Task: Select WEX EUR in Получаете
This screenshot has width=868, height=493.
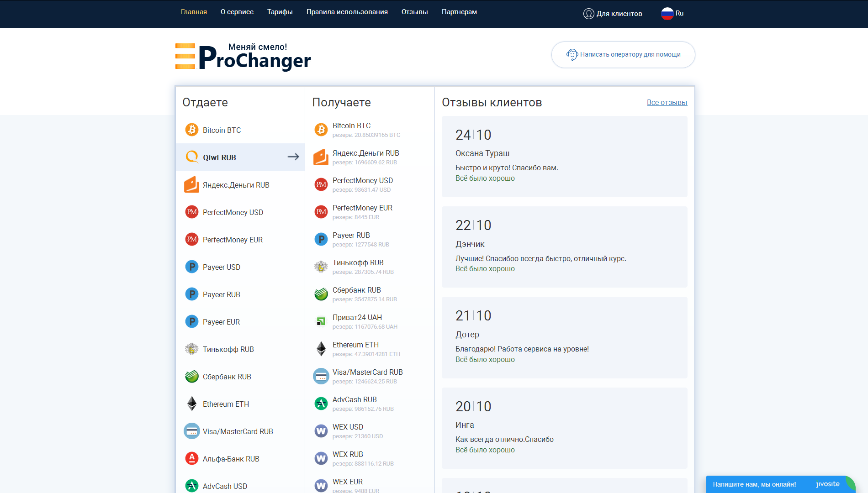Action: 369,485
